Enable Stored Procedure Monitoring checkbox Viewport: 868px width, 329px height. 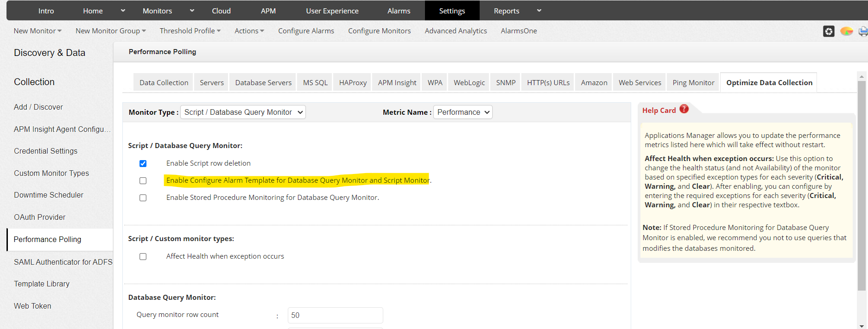143,198
